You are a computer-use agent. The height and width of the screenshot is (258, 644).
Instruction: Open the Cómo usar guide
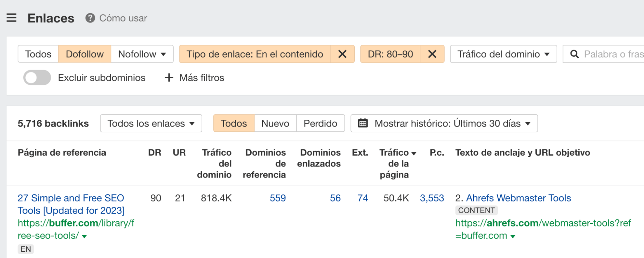coord(123,18)
